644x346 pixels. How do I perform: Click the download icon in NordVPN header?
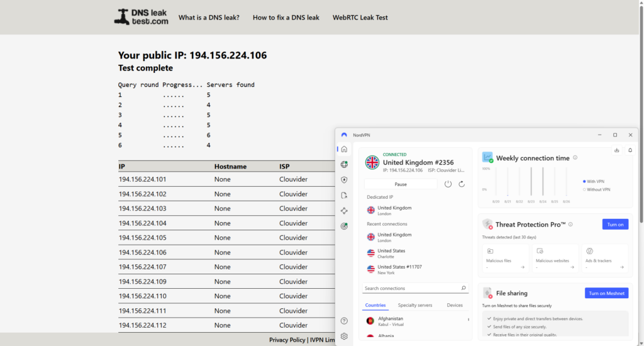click(616, 150)
